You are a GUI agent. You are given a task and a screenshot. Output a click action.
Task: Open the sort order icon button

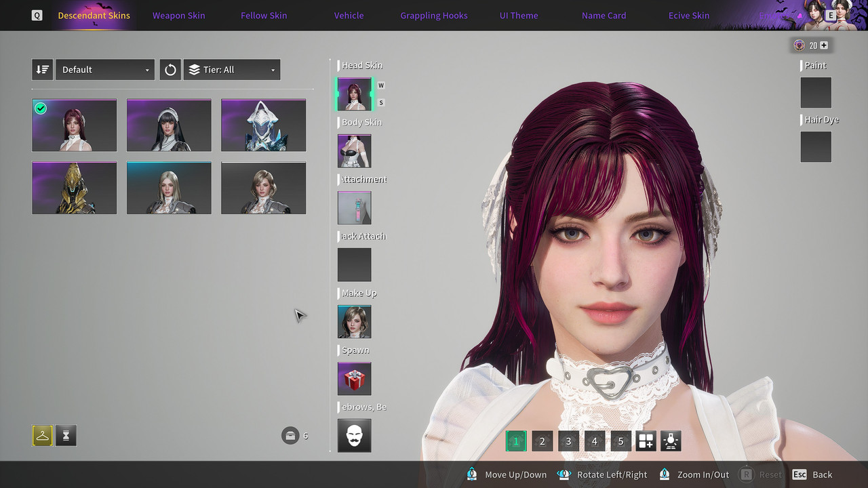tap(42, 70)
